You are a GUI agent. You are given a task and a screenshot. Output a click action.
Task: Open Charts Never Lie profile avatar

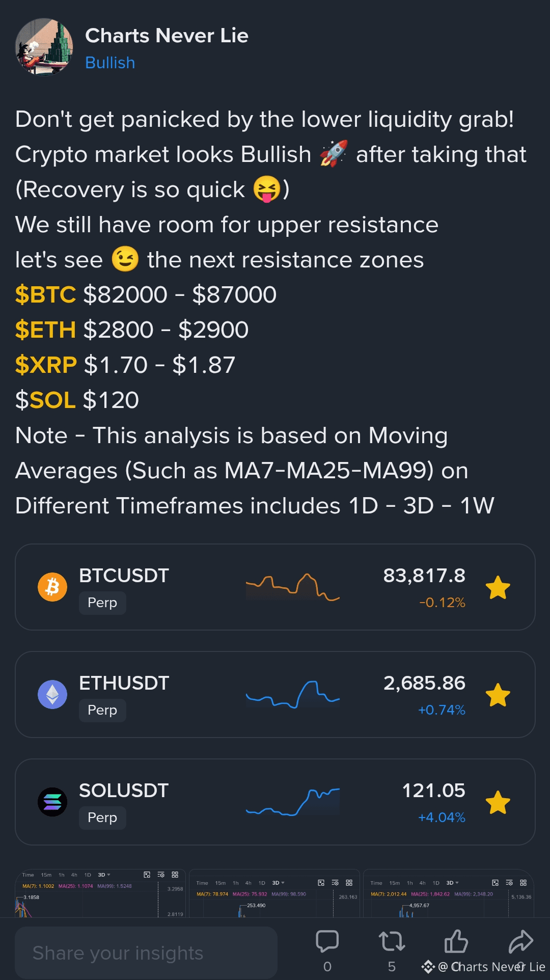click(x=44, y=47)
